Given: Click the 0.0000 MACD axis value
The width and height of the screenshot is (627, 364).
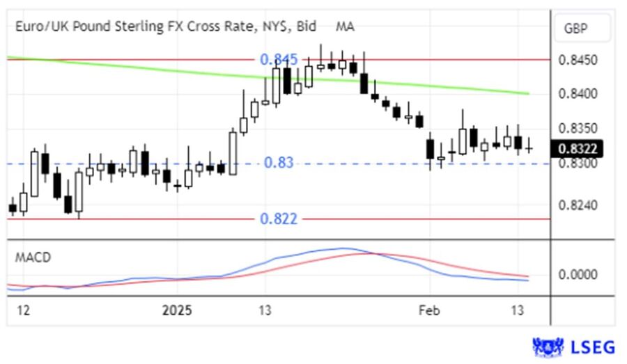Looking at the screenshot, I should [x=577, y=274].
